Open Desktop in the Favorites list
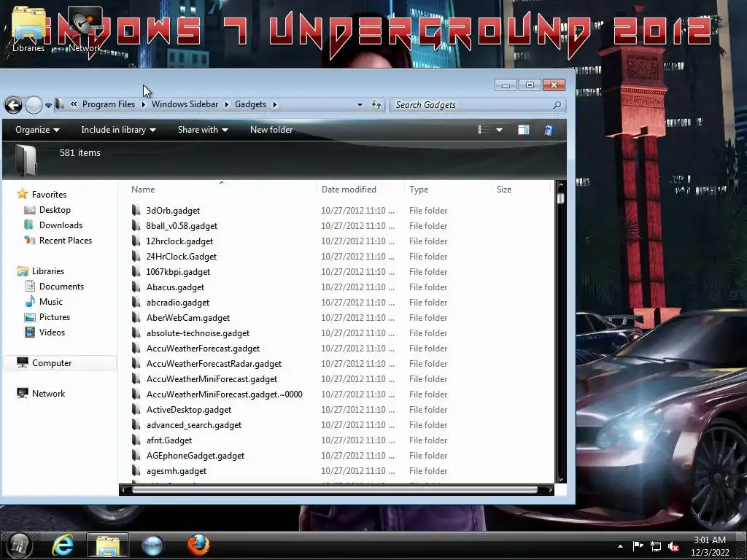Image resolution: width=747 pixels, height=560 pixels. [55, 210]
